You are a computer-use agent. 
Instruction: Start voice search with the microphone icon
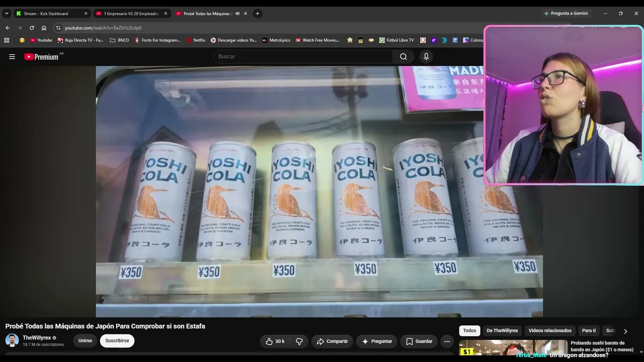tap(426, 57)
